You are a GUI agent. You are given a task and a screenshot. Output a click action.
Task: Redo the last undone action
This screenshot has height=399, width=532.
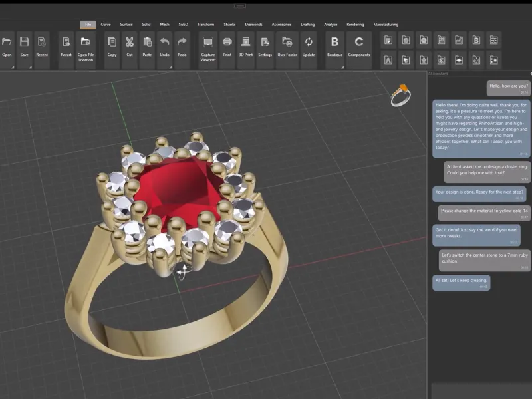(182, 42)
